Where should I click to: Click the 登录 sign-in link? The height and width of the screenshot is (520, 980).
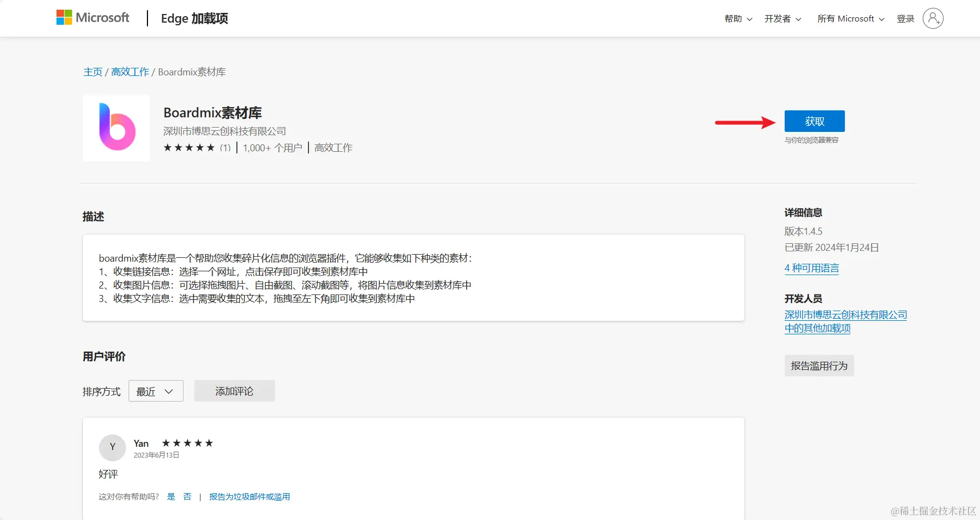906,19
